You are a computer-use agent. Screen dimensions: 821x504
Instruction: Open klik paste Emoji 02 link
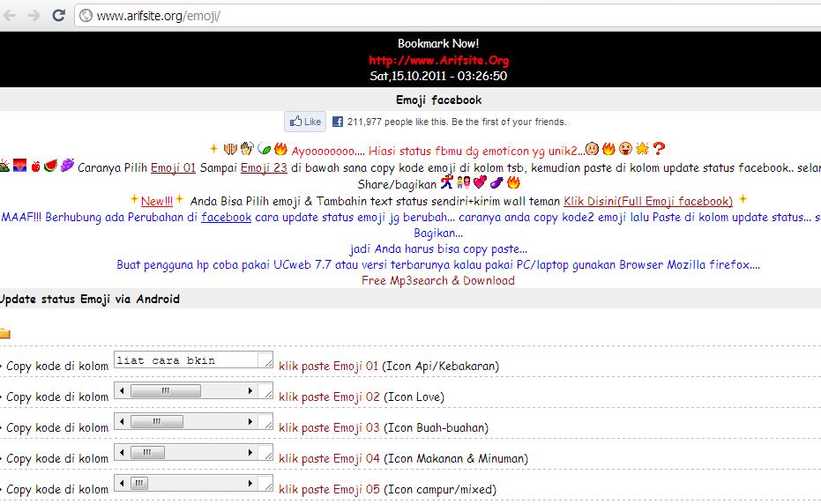(x=329, y=397)
